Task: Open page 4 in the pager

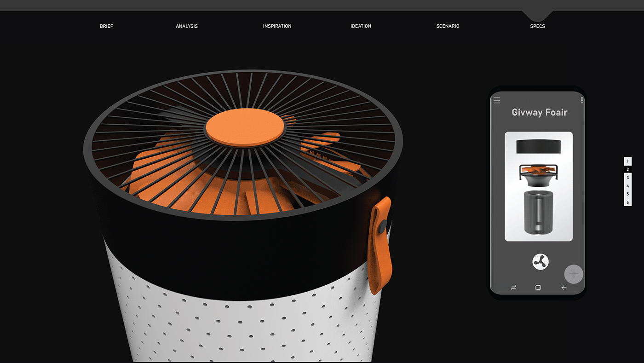Action: (x=627, y=186)
